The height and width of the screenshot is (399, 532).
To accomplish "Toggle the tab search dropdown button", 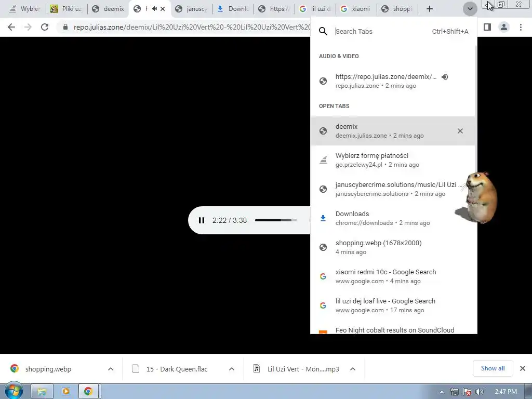I will (470, 9).
